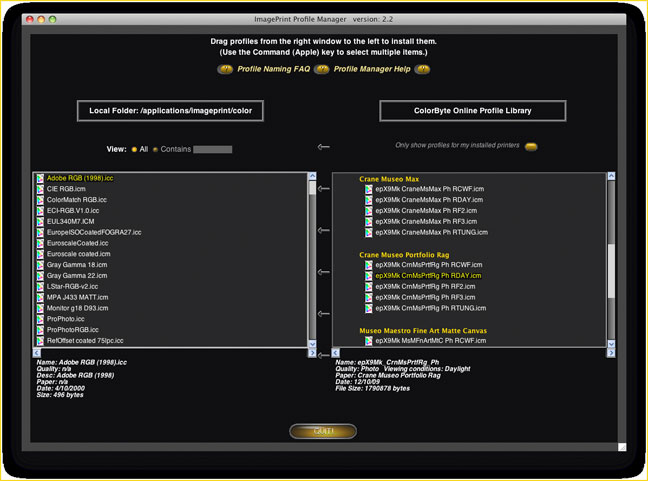Select epX9Mk CrnMsPrtfRg Ph RCWF.icm
Viewport: 648px width, 481px height.
429,265
